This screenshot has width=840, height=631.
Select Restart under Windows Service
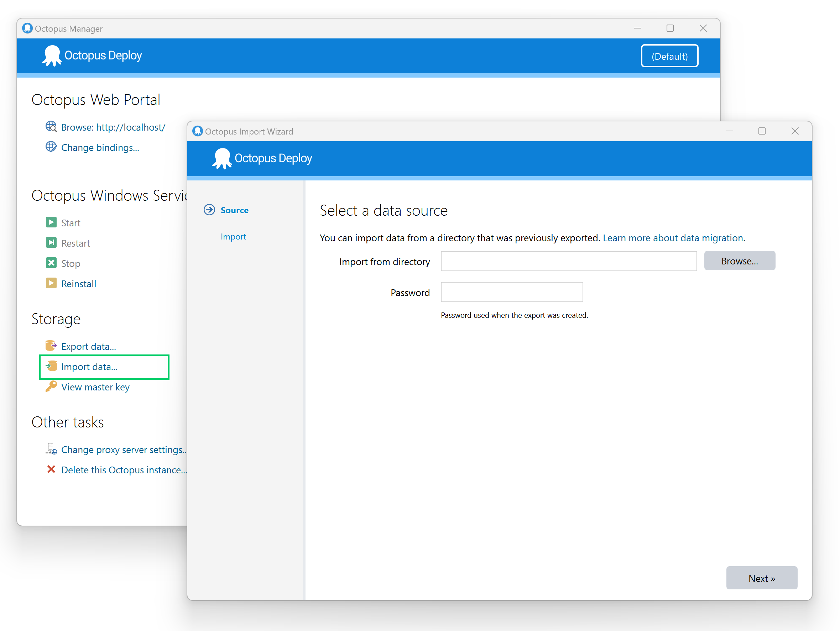[75, 243]
